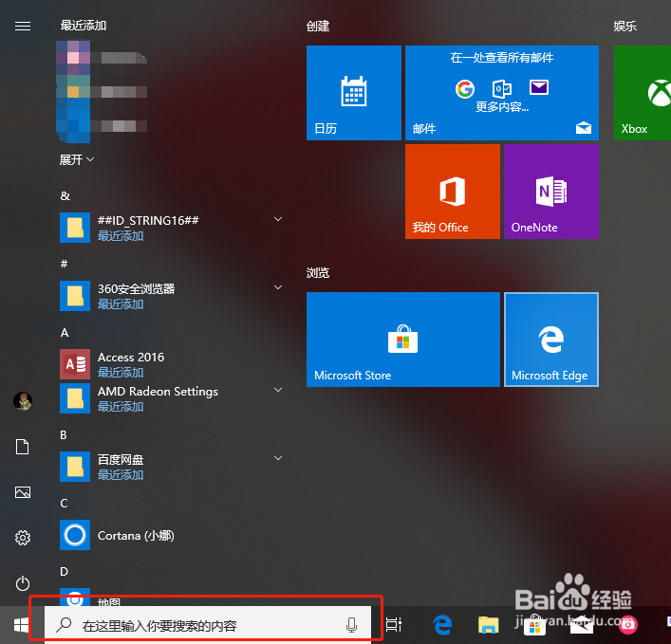The width and height of the screenshot is (671, 644).
Task: Click the 创建 group title
Action: [x=318, y=27]
